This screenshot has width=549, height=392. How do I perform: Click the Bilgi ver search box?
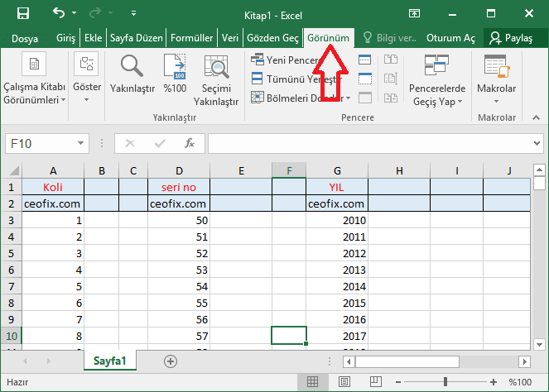tap(390, 38)
